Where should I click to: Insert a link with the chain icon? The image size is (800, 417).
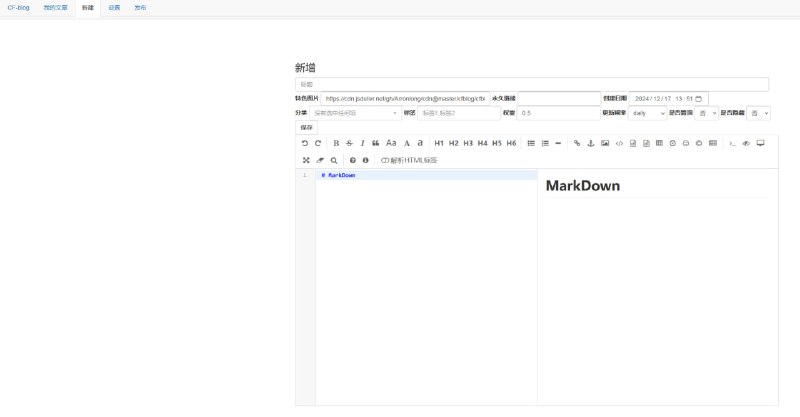[576, 143]
